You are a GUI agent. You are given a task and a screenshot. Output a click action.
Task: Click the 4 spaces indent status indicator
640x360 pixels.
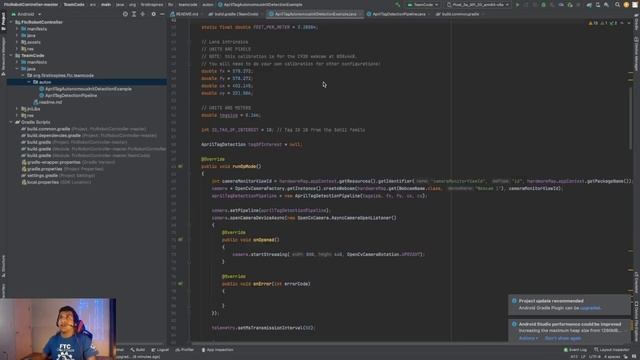[611, 357]
